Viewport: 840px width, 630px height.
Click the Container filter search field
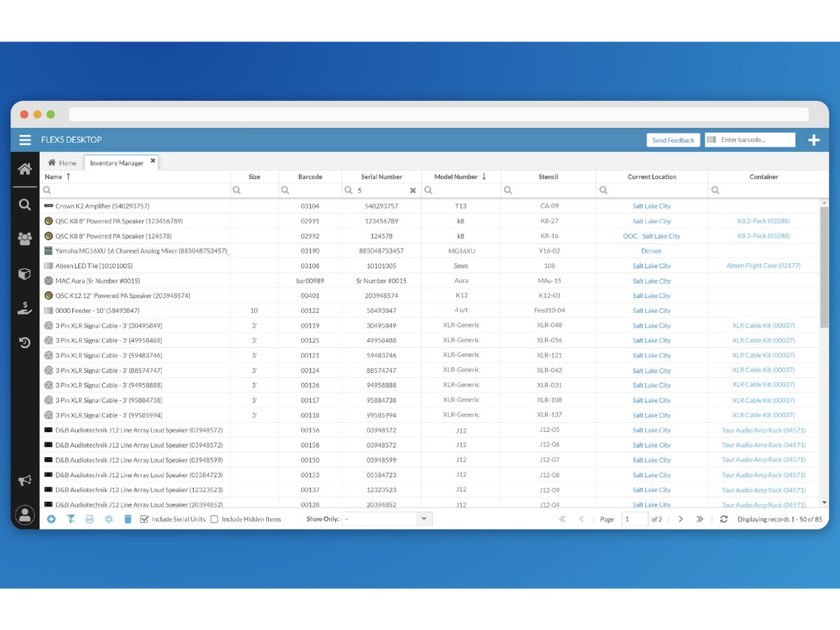(764, 190)
